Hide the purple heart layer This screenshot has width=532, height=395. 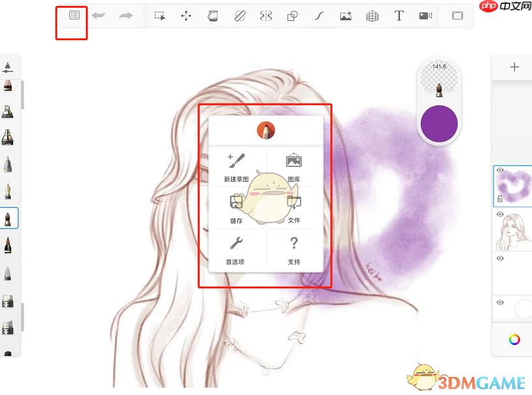click(500, 170)
